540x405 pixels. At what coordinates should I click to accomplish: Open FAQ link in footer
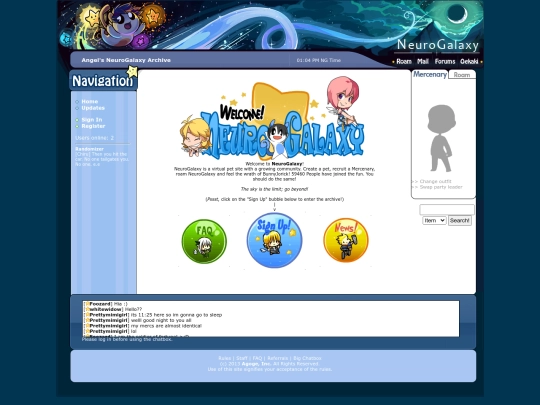[257, 358]
